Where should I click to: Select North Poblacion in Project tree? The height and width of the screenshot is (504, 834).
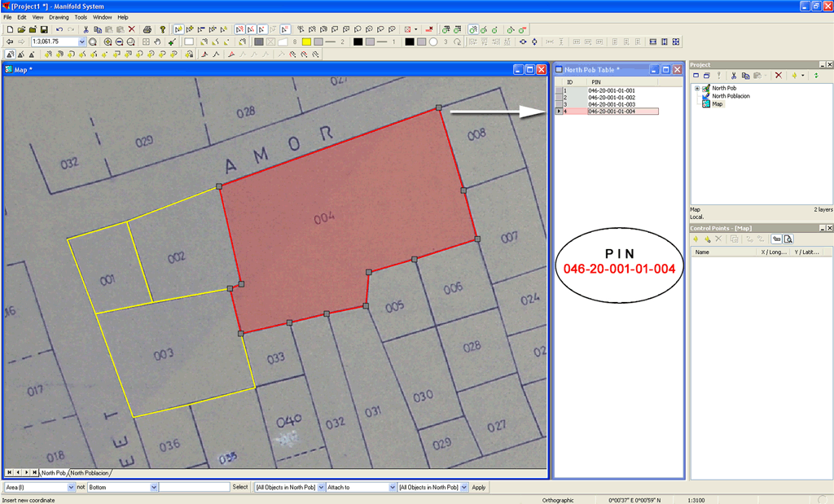tap(731, 96)
